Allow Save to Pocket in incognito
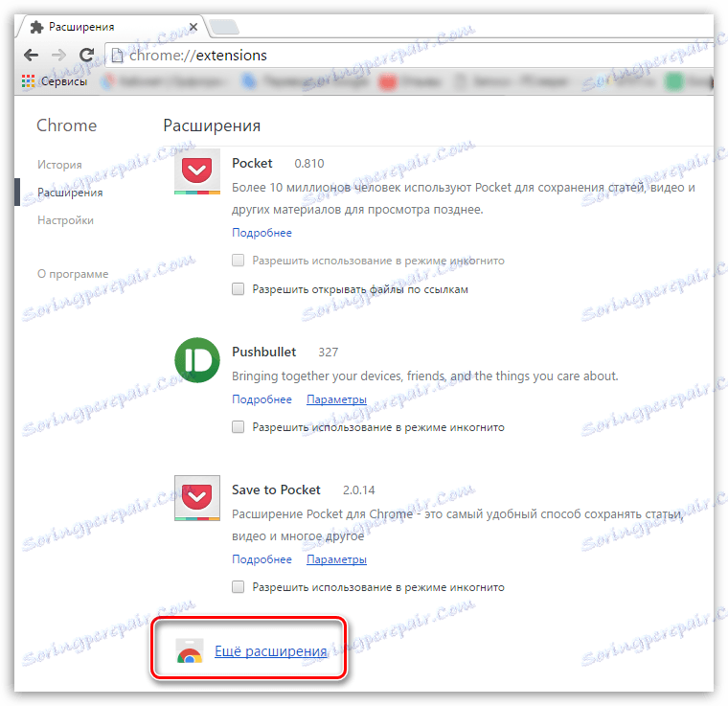Screen dimensions: 728x706 click(239, 587)
